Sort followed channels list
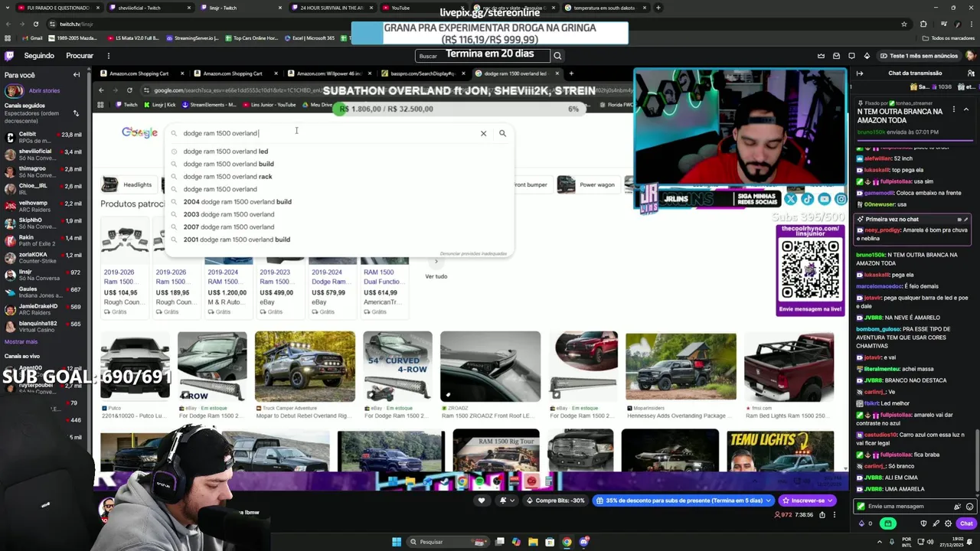This screenshot has height=551, width=980. [x=76, y=113]
